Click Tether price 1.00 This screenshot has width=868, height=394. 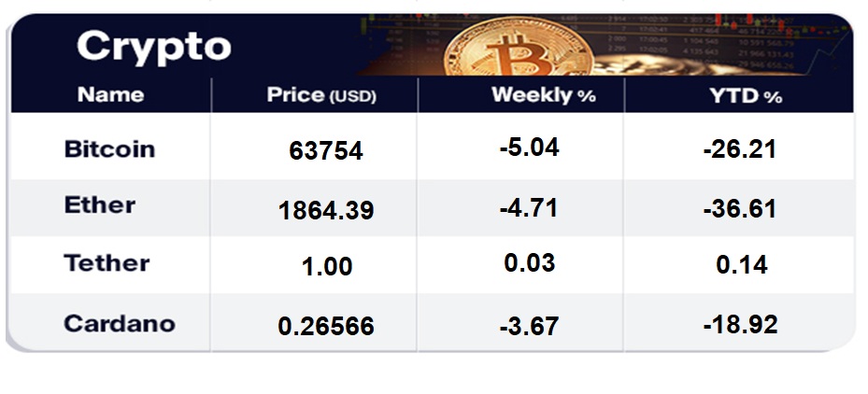click(x=326, y=266)
